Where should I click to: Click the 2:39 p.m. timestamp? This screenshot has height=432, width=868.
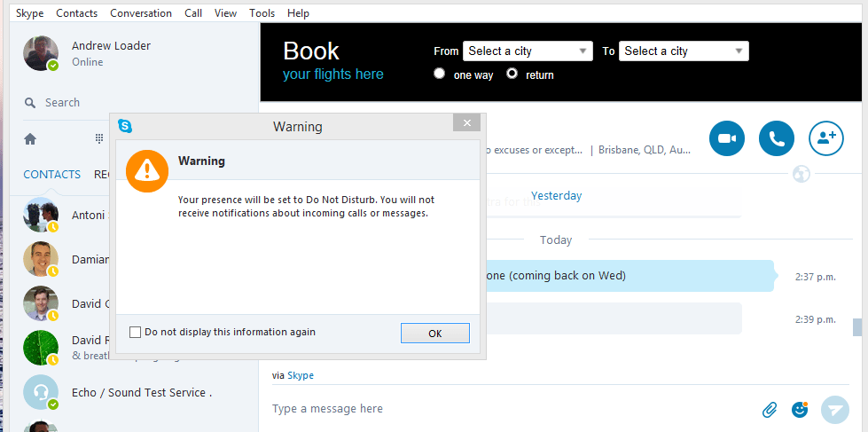816,319
